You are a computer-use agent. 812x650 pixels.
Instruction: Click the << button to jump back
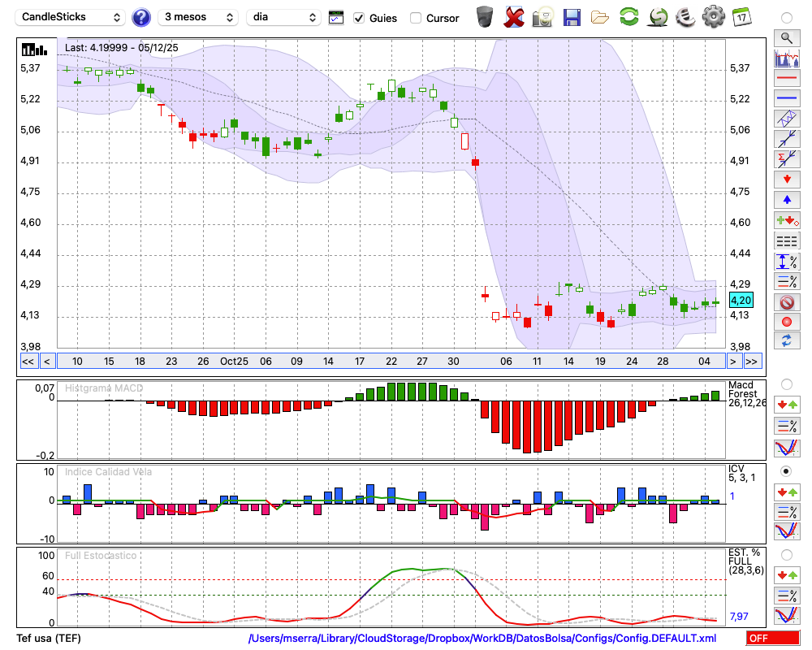[28, 362]
